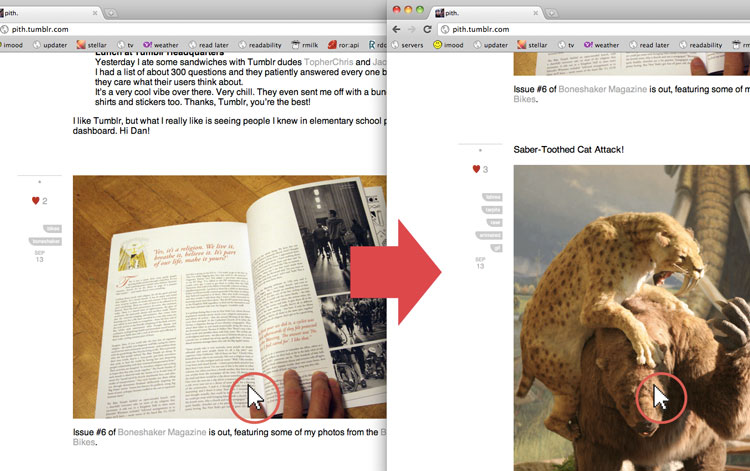Open tv bookmark in left window

pyautogui.click(x=125, y=45)
